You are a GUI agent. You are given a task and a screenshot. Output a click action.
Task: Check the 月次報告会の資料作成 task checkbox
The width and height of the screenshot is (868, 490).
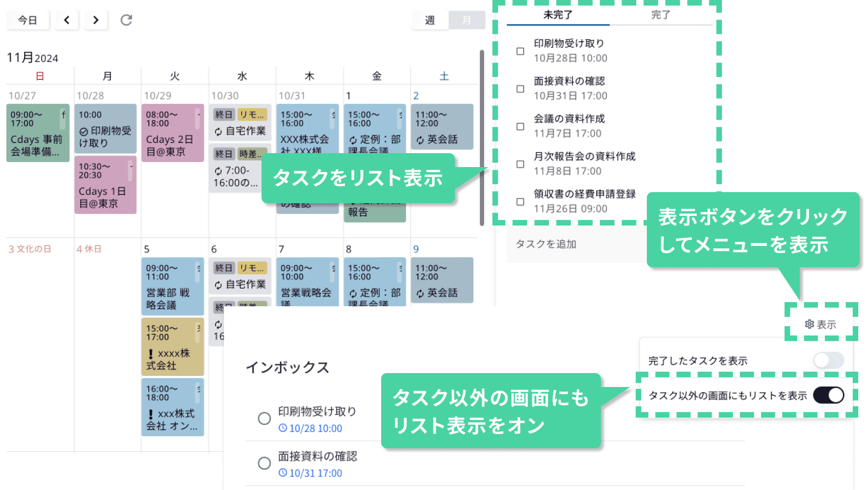tap(520, 164)
